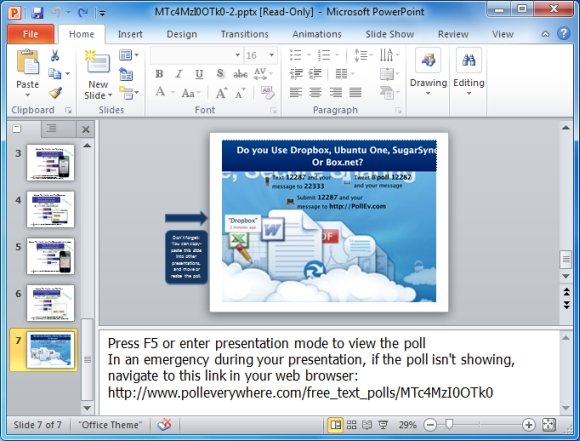Center align text

315,92
